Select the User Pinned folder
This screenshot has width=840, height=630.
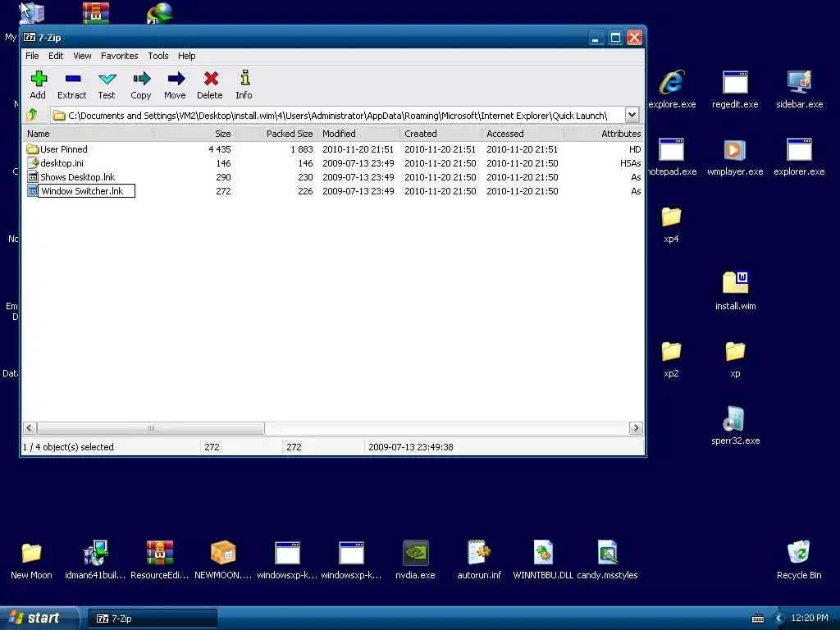pyautogui.click(x=57, y=149)
